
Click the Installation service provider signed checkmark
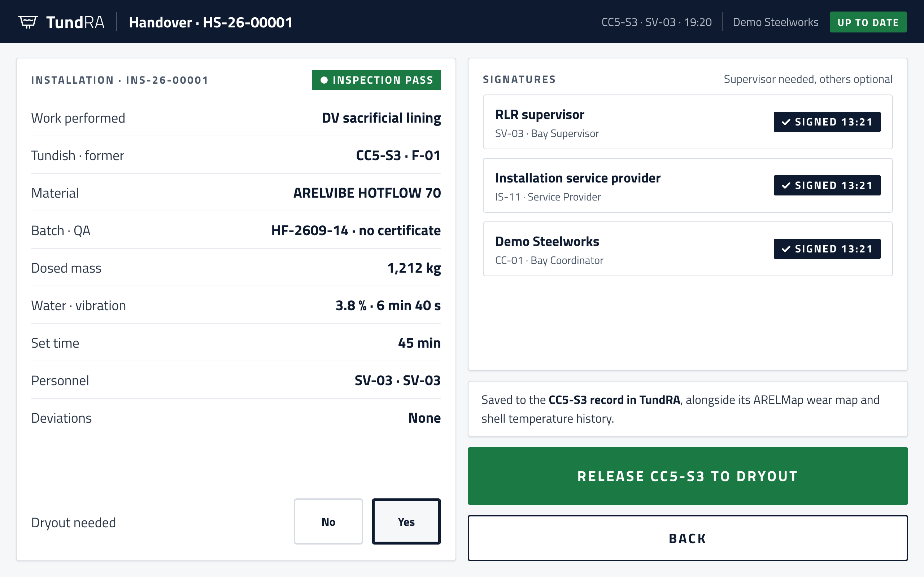(786, 185)
